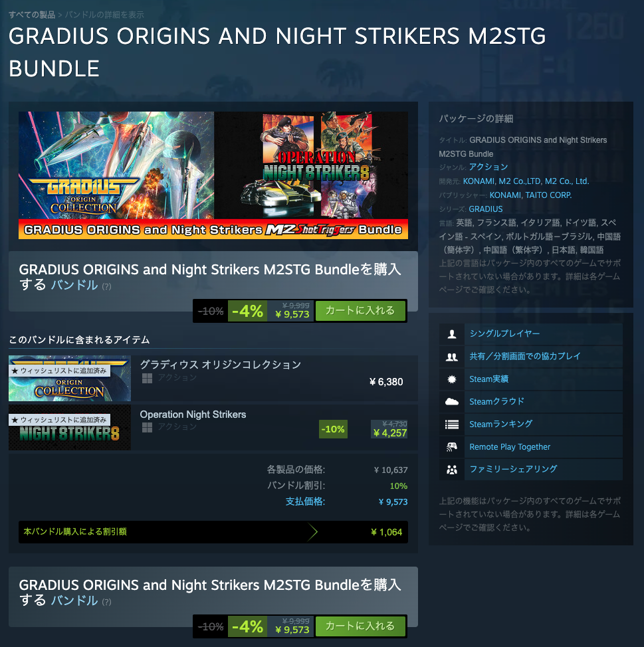Click the Steam leaderboards list icon
This screenshot has height=647, width=644.
click(x=452, y=424)
